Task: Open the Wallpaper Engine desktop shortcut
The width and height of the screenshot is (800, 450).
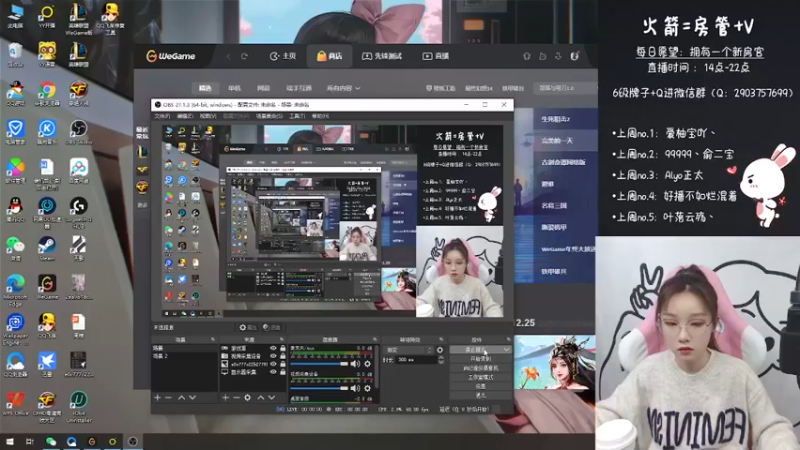Action: (x=15, y=328)
